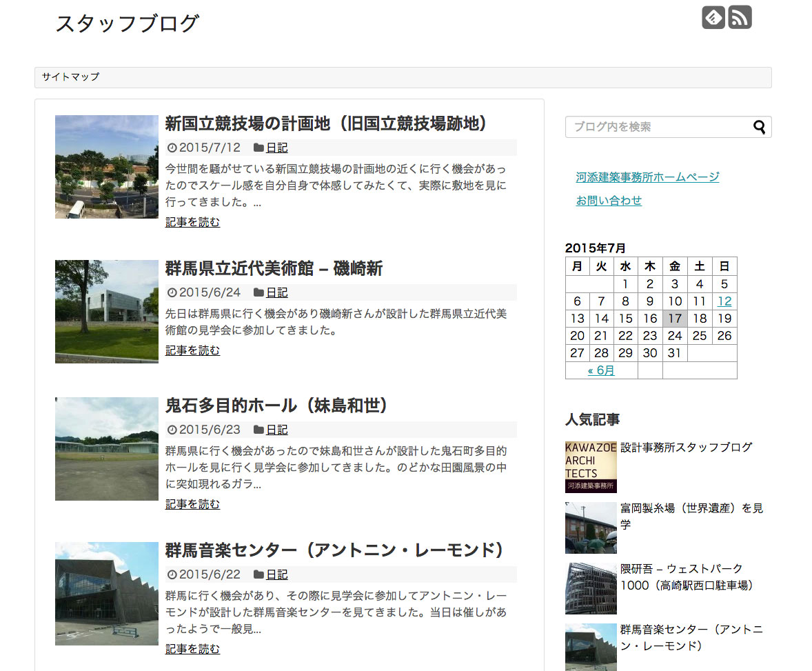Open the 日記 category beside 2015/6/23
Viewport: 812px width, 671px height.
click(x=276, y=430)
